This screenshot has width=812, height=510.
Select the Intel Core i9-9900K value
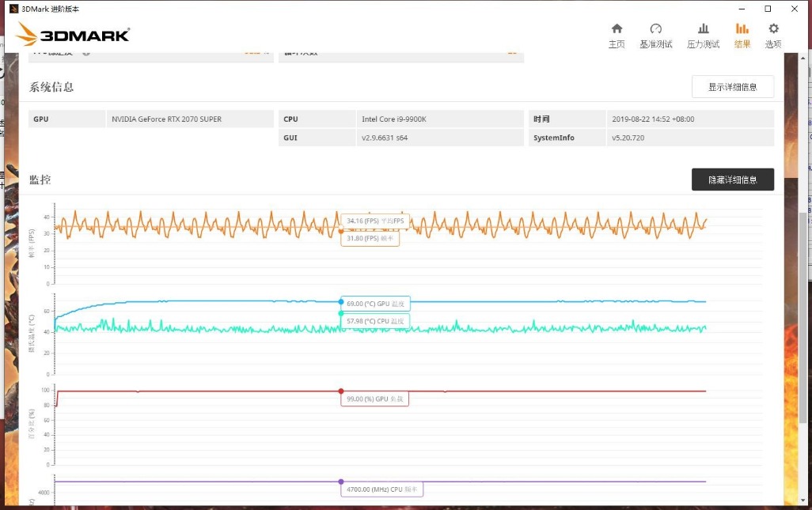tap(394, 119)
